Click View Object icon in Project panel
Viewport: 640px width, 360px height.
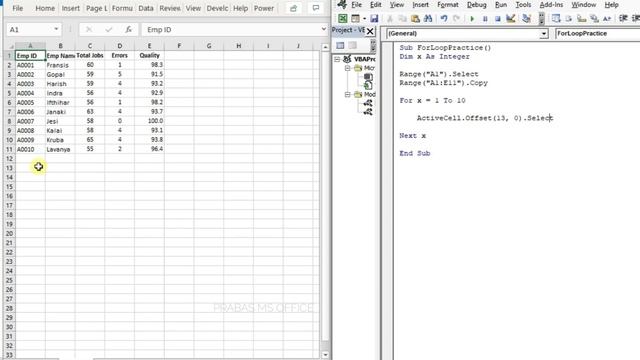click(353, 46)
